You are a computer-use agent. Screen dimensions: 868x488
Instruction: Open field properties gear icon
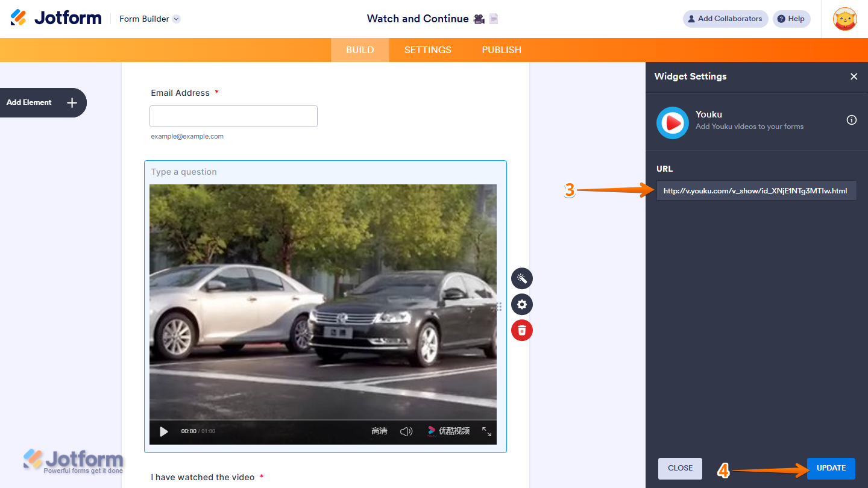522,304
